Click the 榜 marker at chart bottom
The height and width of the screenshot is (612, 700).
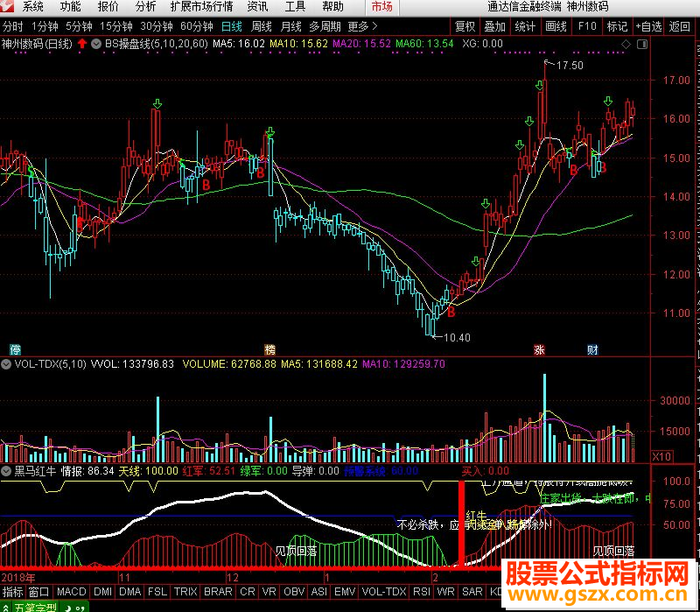pyautogui.click(x=269, y=349)
